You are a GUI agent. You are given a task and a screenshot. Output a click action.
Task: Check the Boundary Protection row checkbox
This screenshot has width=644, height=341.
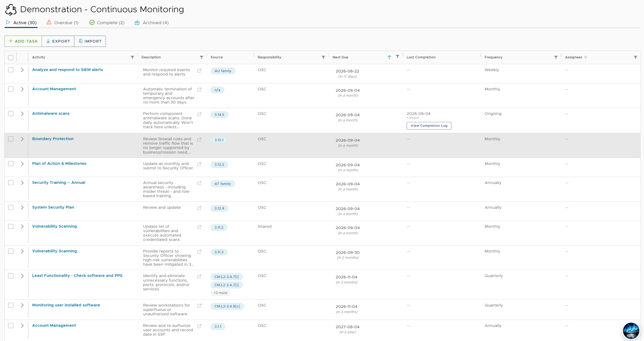11,139
